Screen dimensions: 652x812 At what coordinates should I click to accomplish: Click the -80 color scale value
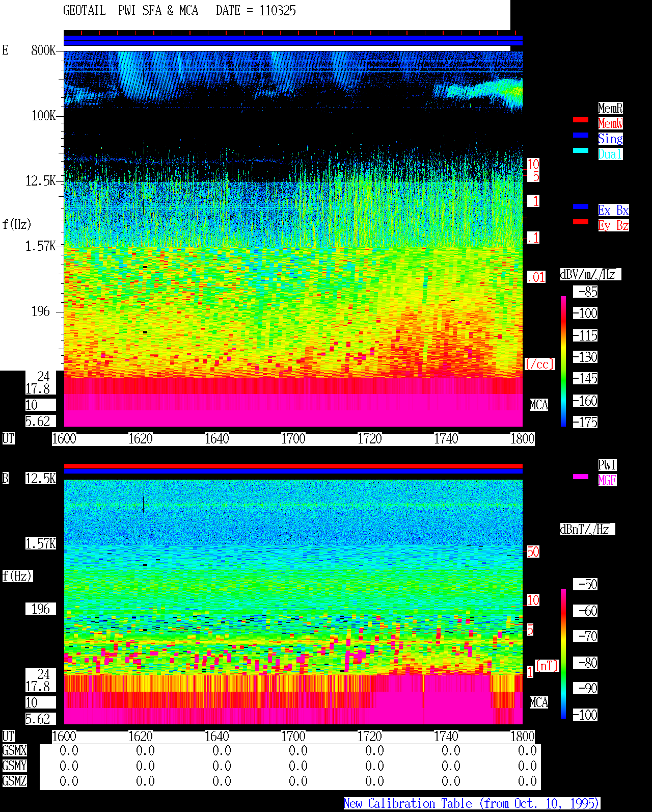coord(586,663)
